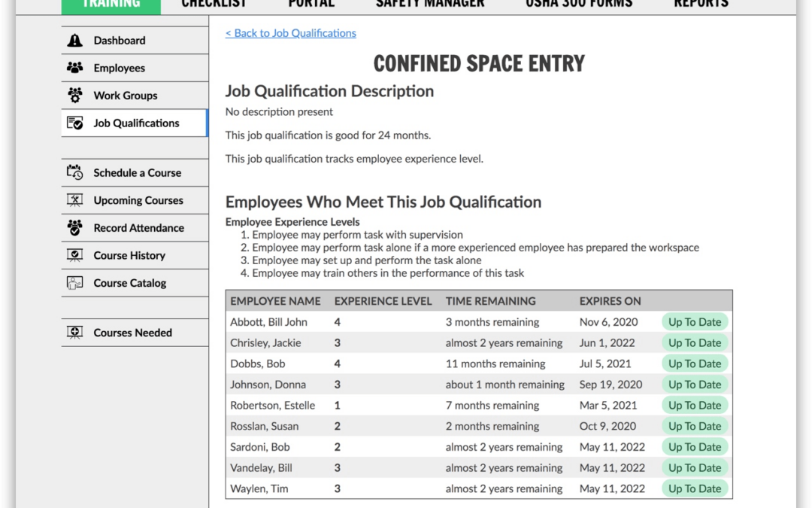Screen dimensions: 812x508
Task: Click Up To Date badge for Rosslan, Susan
Action: click(695, 426)
